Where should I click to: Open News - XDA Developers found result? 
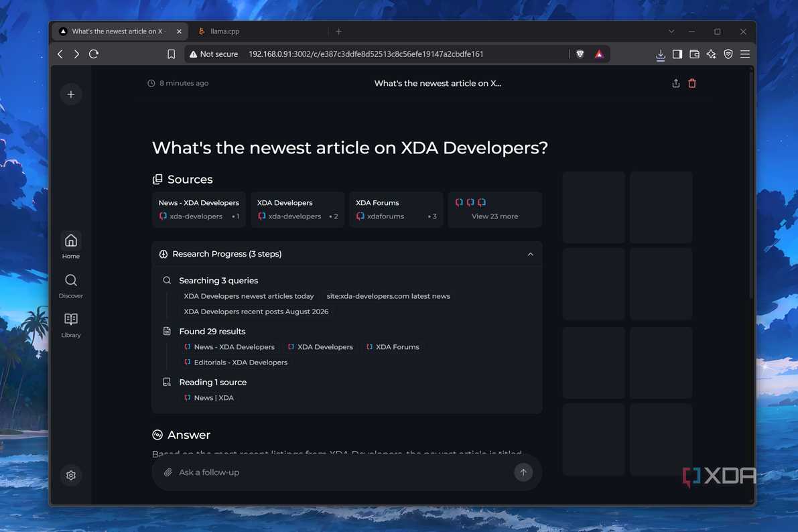pyautogui.click(x=230, y=347)
